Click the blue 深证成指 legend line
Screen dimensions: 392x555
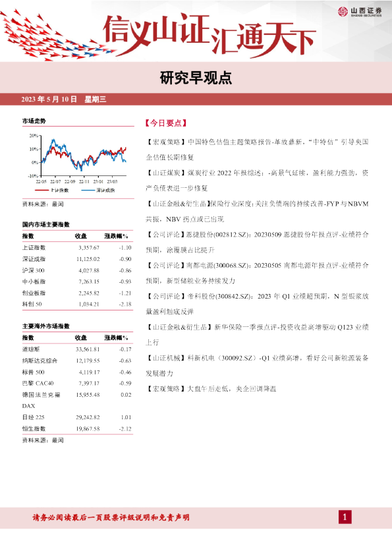[x=88, y=190]
